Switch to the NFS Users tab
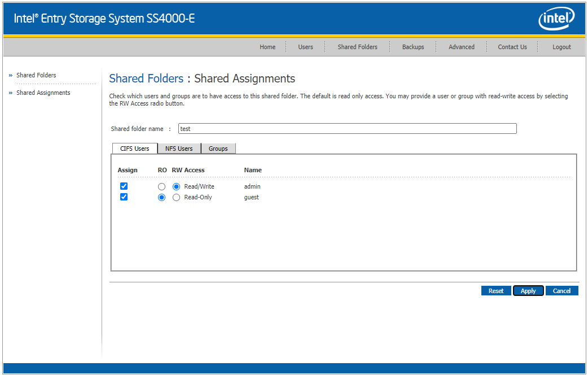Image resolution: width=588 pixels, height=375 pixels. tap(179, 149)
